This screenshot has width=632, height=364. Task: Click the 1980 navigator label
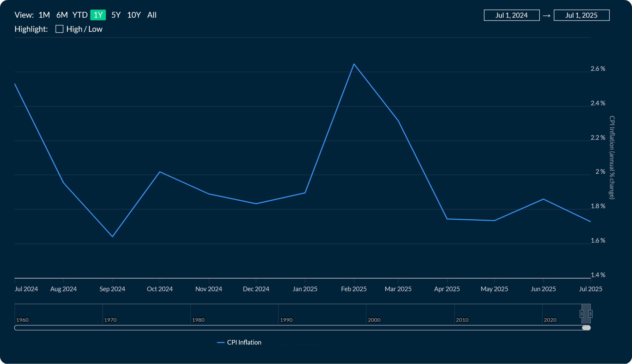(198, 320)
